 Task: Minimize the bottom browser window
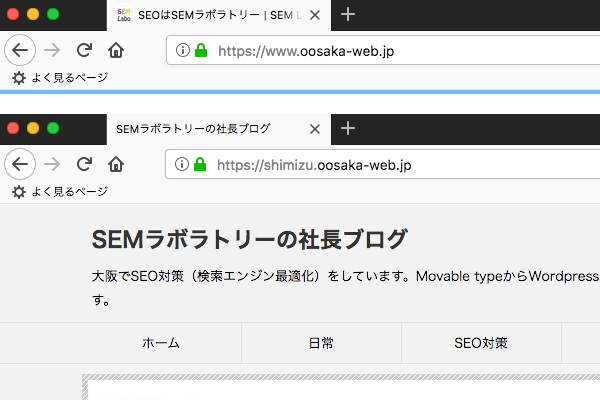coord(33,128)
